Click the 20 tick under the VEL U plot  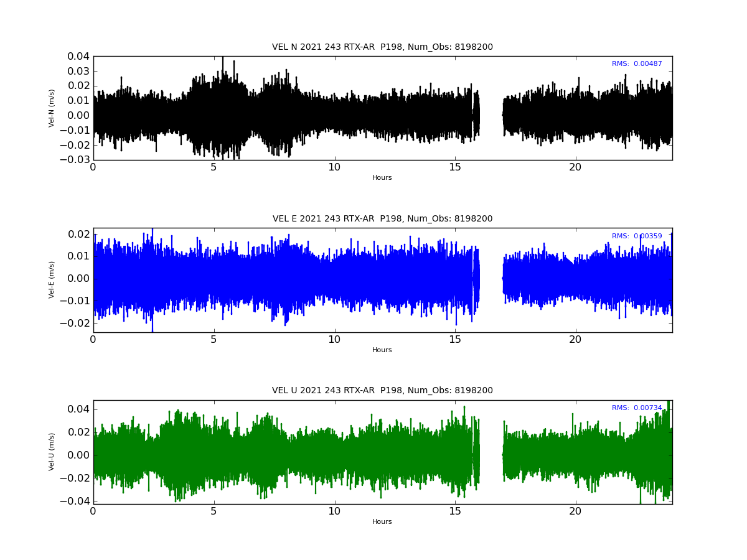(575, 511)
